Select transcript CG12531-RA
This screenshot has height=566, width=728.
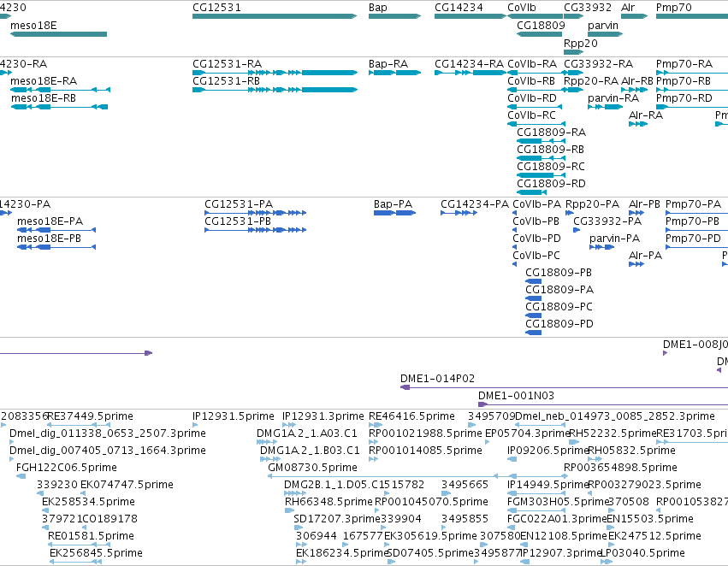point(227,64)
